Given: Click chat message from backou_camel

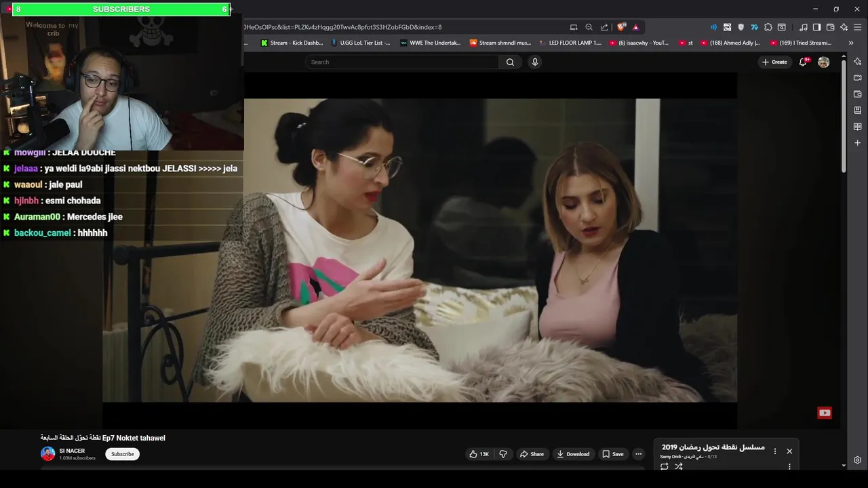Looking at the screenshot, I should 54,232.
